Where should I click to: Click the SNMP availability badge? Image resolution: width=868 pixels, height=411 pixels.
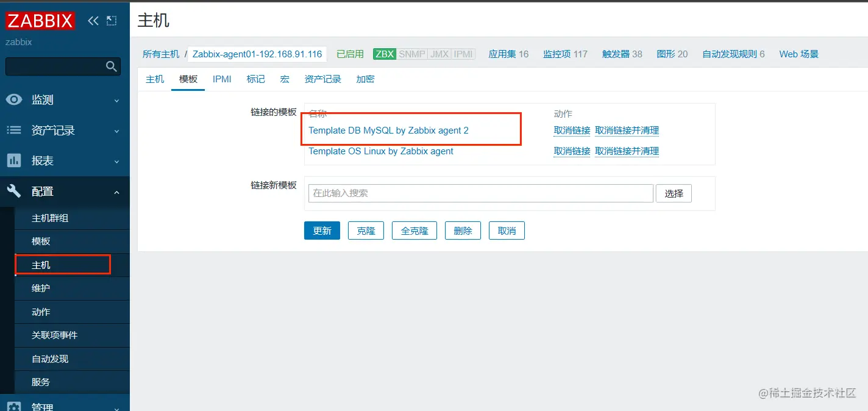tap(412, 54)
